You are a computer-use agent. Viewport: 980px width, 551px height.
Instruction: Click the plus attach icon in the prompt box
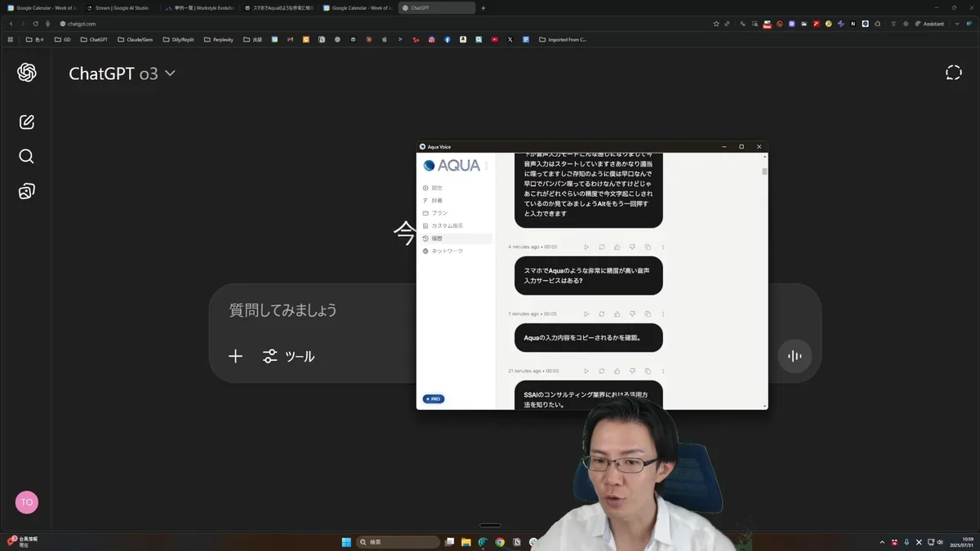click(235, 356)
